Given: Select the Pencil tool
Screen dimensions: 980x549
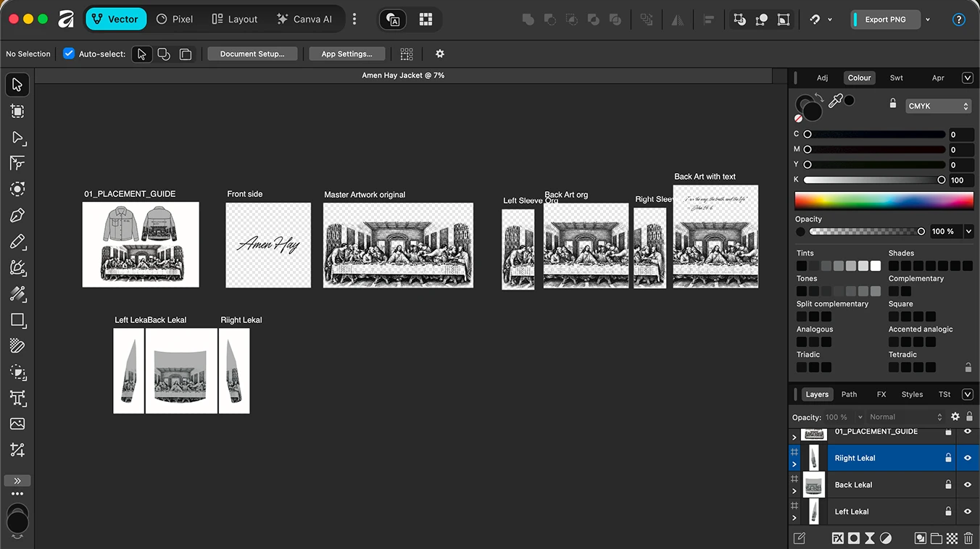Looking at the screenshot, I should pyautogui.click(x=17, y=242).
